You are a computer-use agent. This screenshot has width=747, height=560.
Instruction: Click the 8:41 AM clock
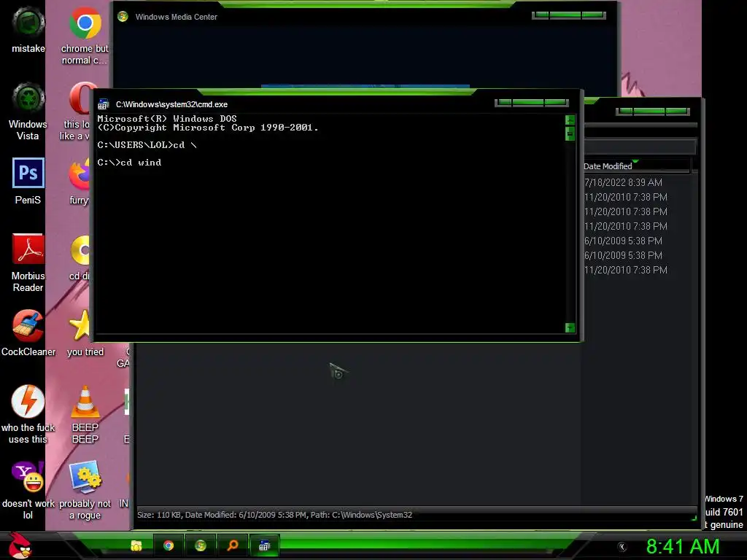(683, 547)
